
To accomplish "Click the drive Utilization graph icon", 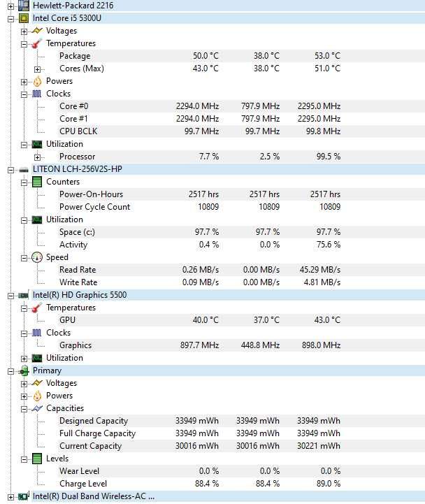I will [37, 220].
